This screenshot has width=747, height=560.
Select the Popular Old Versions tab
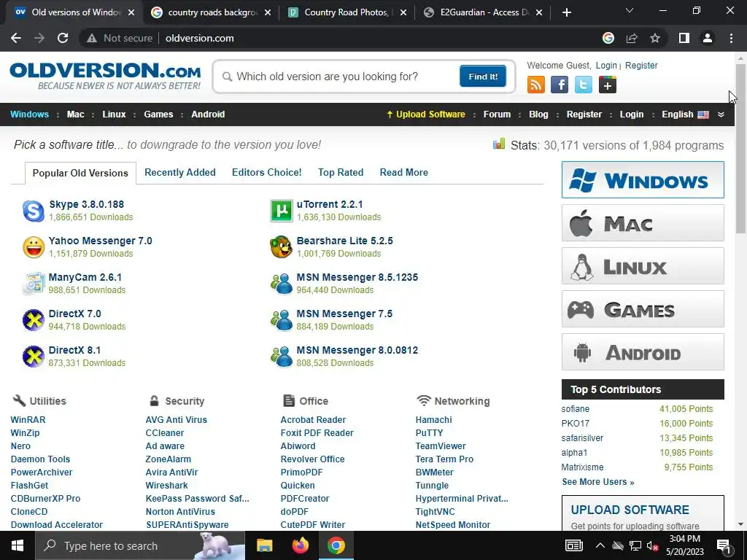click(x=80, y=173)
